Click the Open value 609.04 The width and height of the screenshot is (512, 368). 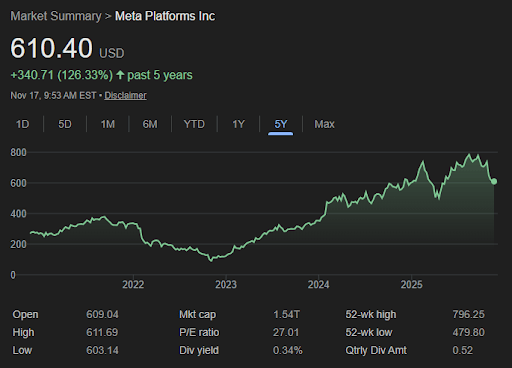(x=102, y=314)
